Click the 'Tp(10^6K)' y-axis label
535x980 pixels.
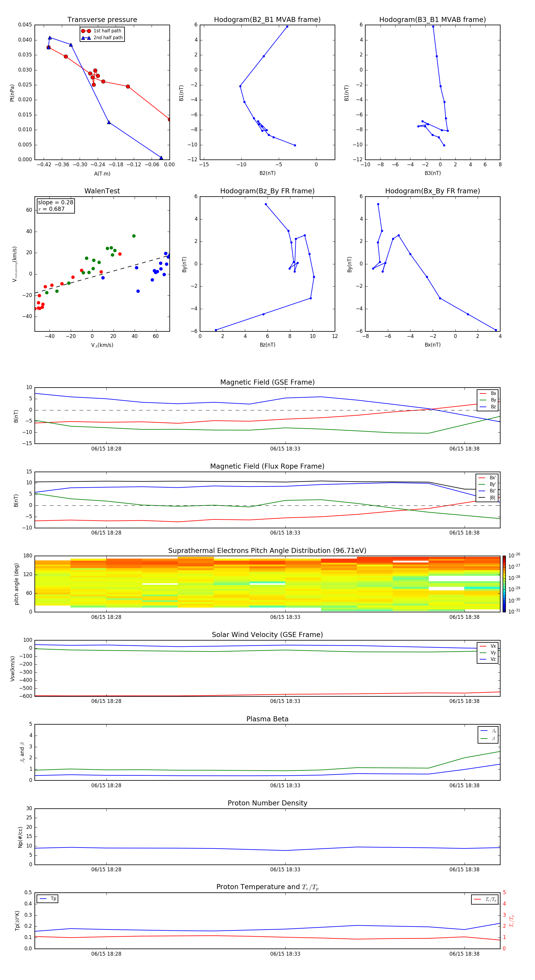17,921
